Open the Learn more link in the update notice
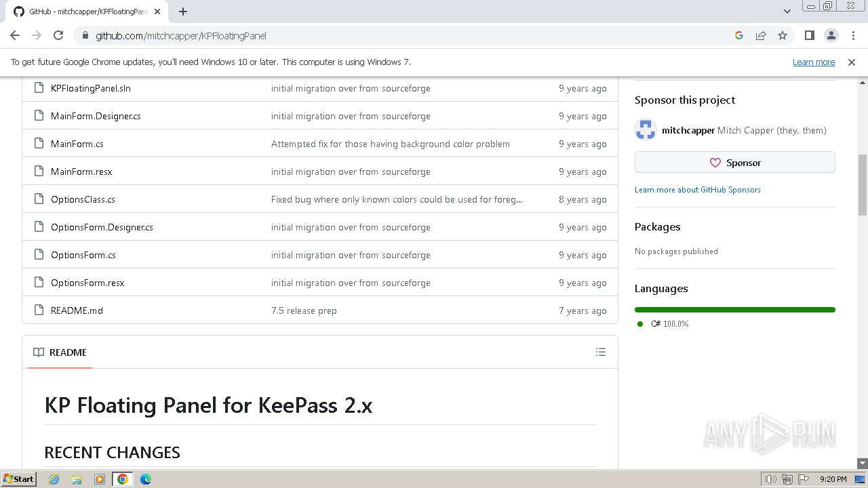 click(x=814, y=62)
